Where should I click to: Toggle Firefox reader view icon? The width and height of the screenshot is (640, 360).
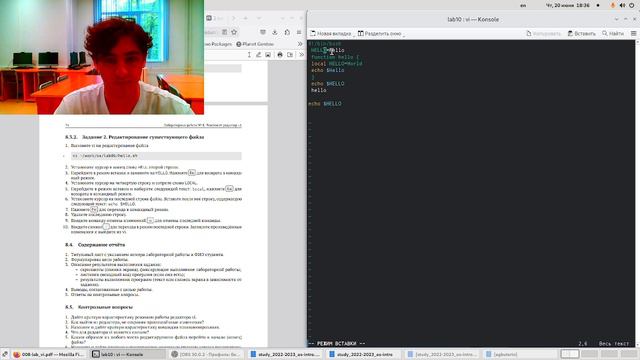pyautogui.click(x=224, y=32)
